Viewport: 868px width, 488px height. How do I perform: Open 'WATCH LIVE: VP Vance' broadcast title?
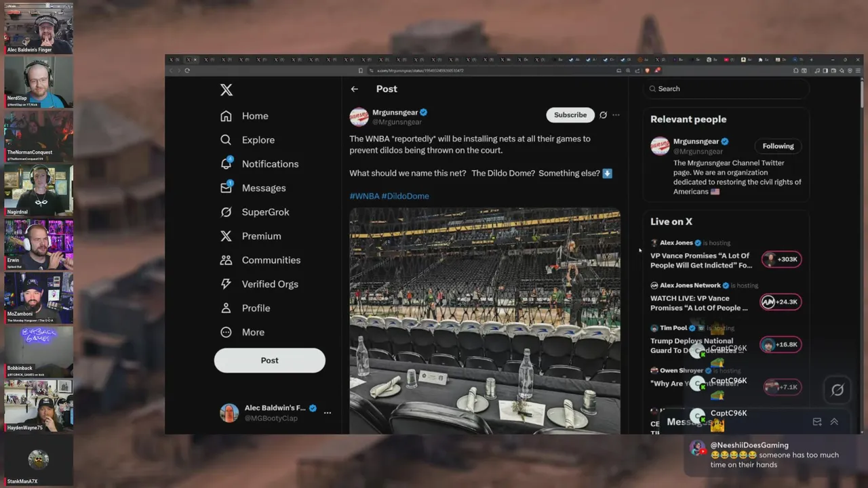(x=699, y=303)
